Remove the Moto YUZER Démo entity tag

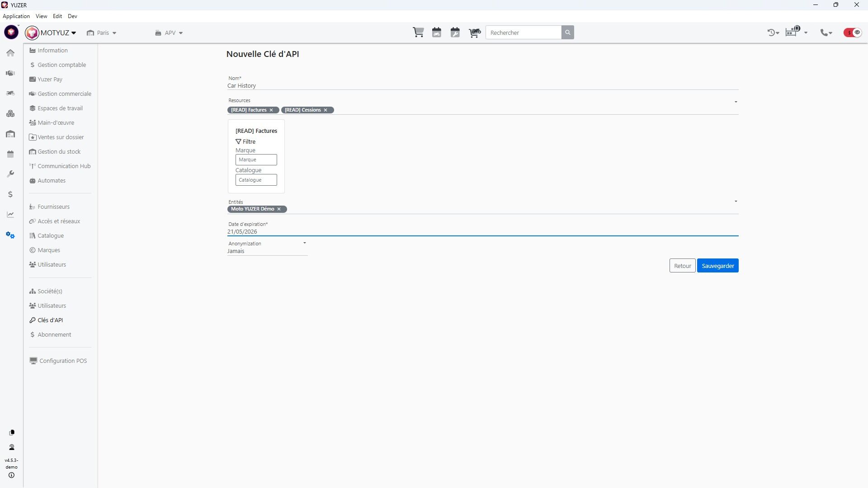pos(279,209)
